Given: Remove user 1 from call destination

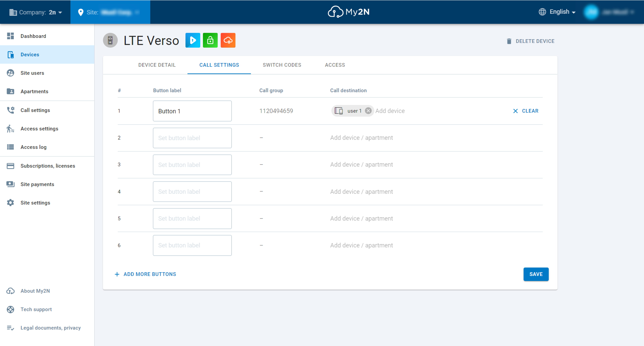Looking at the screenshot, I should point(368,111).
